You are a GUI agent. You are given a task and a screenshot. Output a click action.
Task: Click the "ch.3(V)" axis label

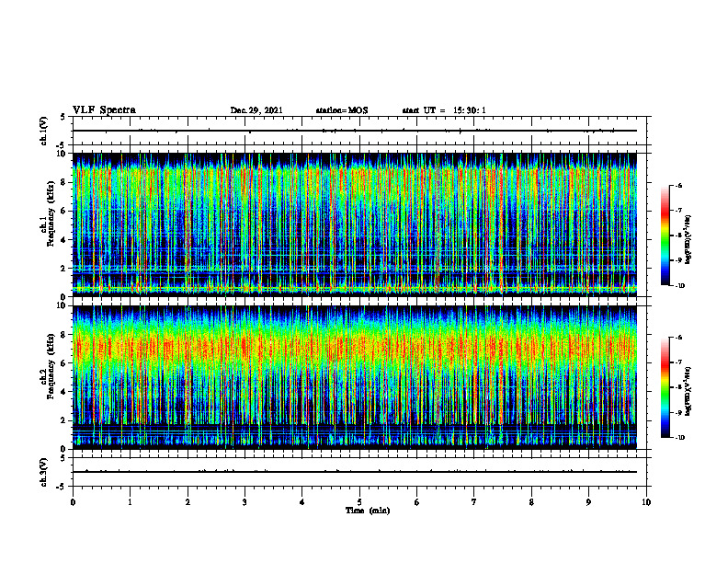[44, 473]
